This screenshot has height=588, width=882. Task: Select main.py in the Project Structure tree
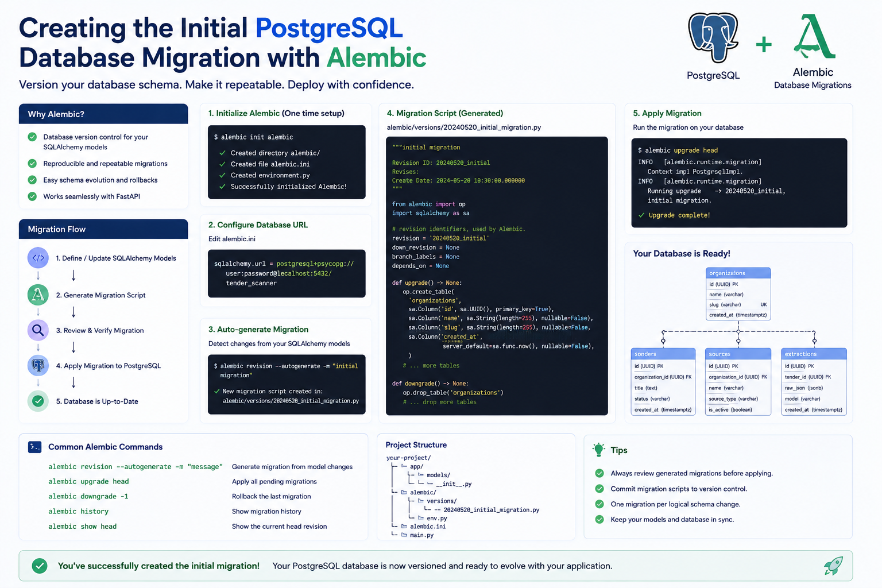click(422, 535)
